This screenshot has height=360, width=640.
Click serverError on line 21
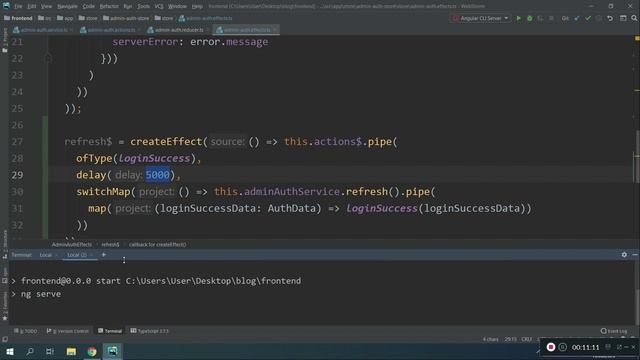point(145,42)
